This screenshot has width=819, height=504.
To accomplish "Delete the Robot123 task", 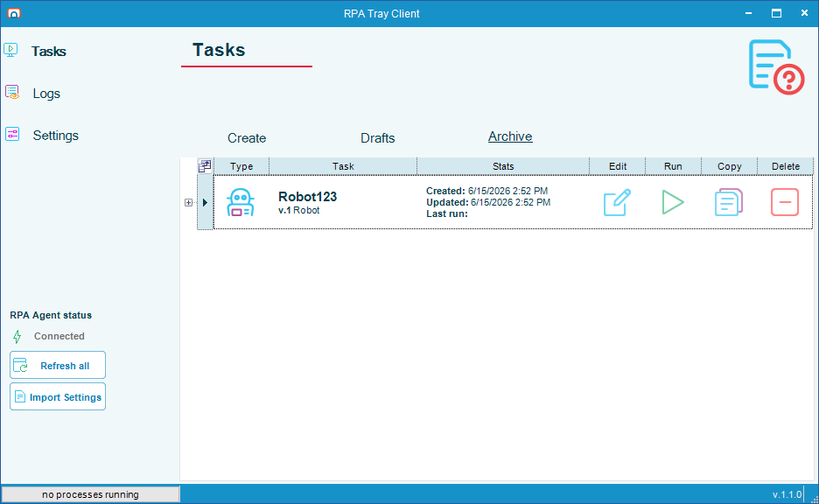I will [785, 202].
